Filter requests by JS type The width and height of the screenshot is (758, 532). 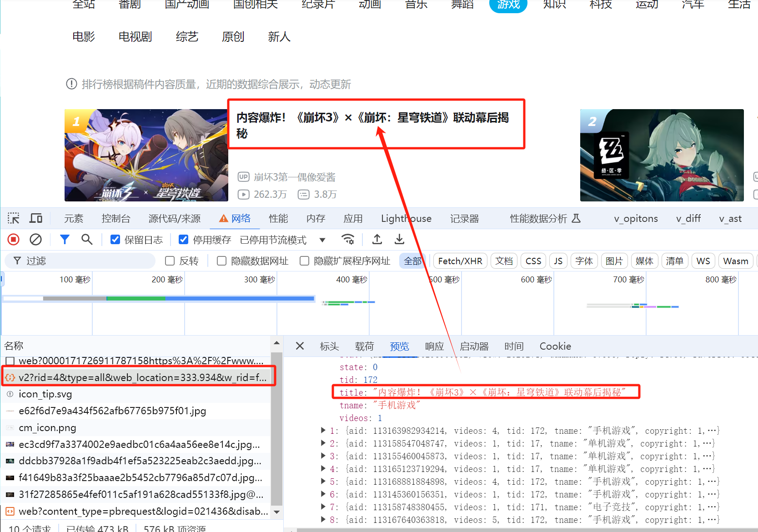tap(558, 261)
